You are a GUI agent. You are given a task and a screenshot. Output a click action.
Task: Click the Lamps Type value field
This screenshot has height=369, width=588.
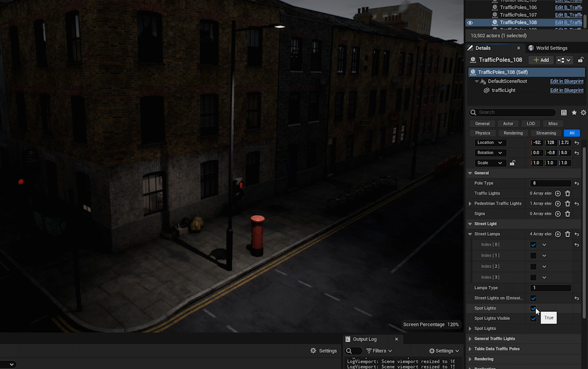pos(551,288)
